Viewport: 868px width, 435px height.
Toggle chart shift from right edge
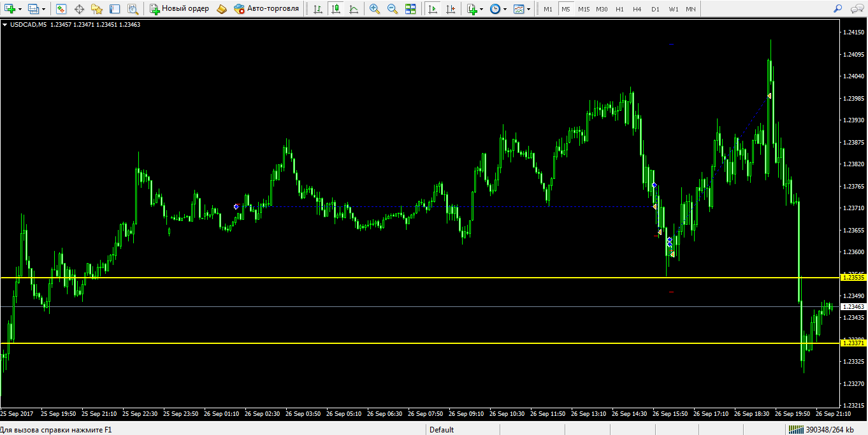pyautogui.click(x=451, y=9)
